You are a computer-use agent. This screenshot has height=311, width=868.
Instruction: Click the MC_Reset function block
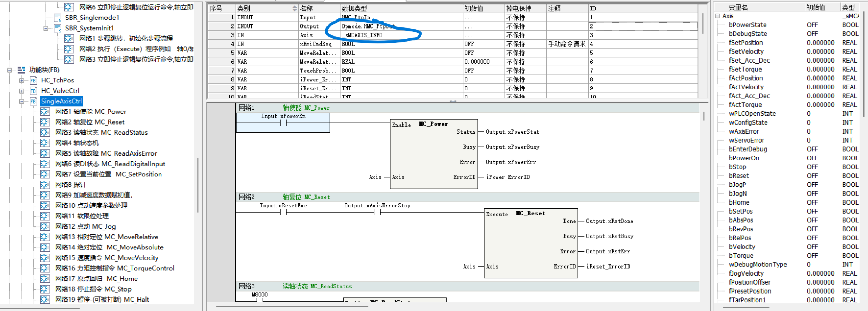point(531,243)
